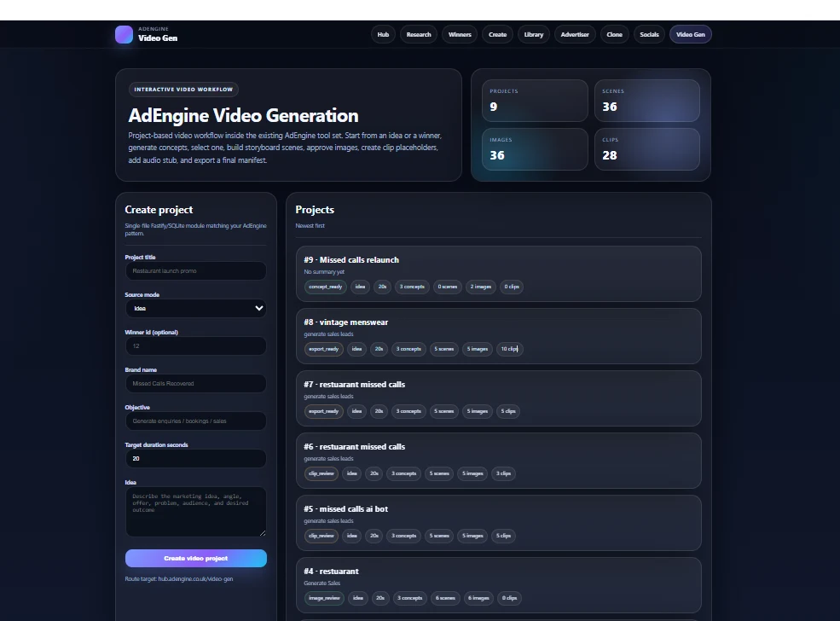Click concept_ready tag on project #9
Screen dimensions: 840x621
pos(325,287)
